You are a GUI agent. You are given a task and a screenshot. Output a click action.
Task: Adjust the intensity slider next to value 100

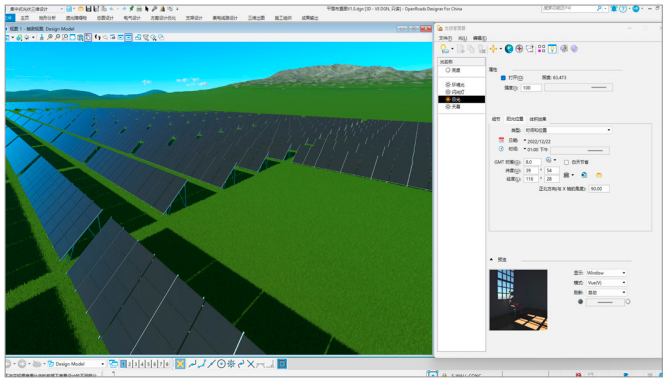pos(579,87)
